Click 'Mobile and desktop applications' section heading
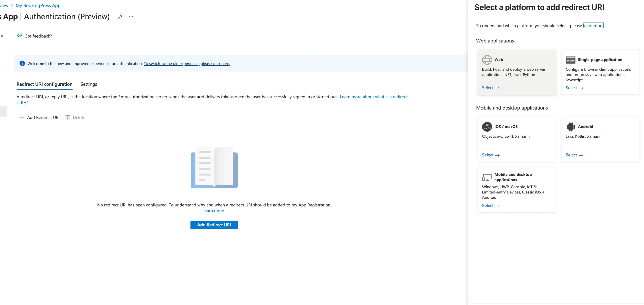 pyautogui.click(x=512, y=108)
